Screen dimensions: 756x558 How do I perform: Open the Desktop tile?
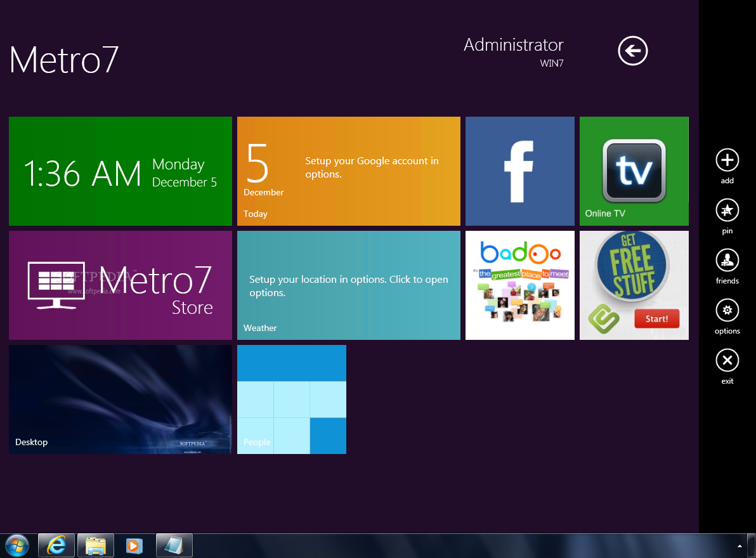coord(121,399)
